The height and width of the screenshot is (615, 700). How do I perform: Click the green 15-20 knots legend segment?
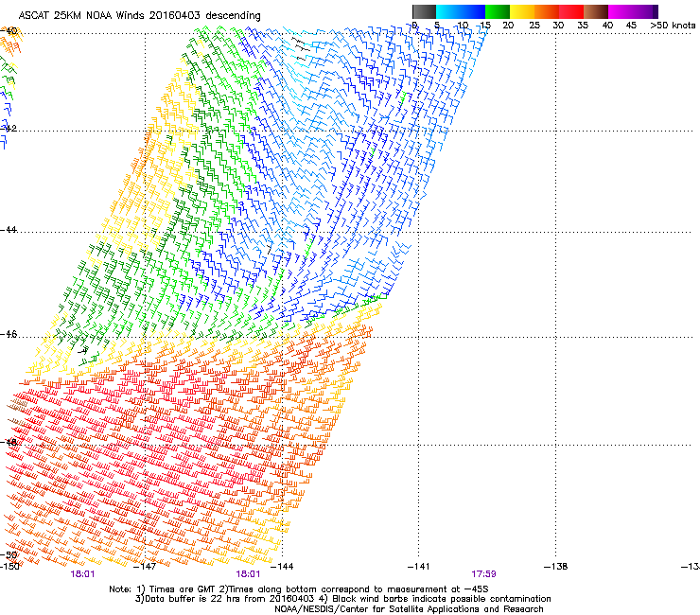pos(498,11)
